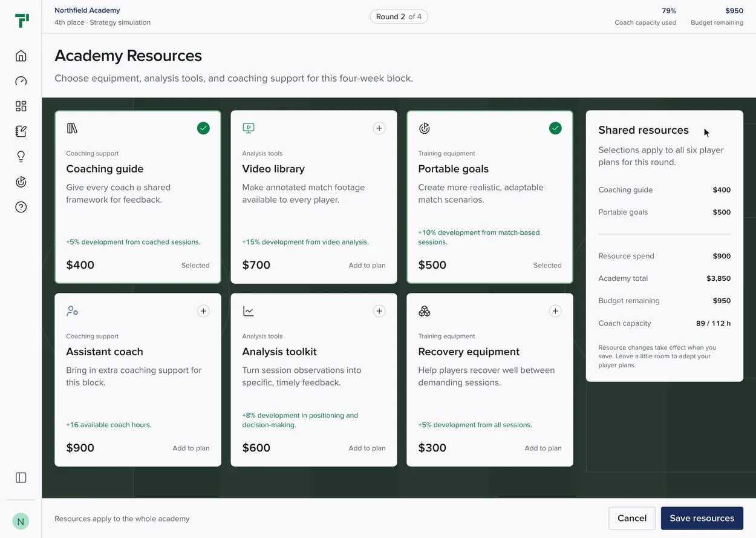Click the line chart icon on Analysis toolkit

click(248, 311)
